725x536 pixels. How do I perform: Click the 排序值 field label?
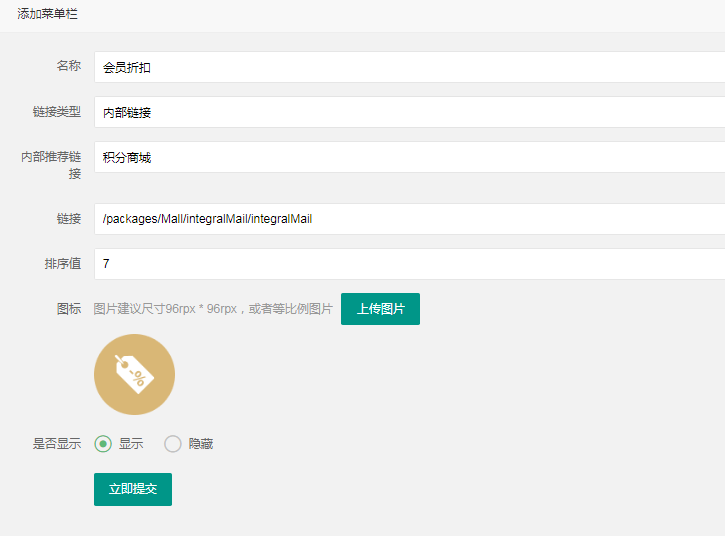point(63,264)
